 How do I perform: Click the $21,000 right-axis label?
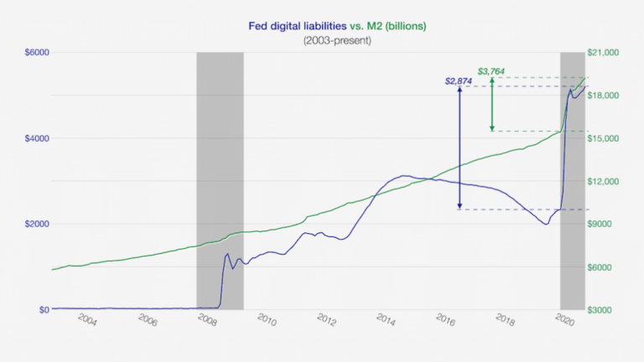click(605, 53)
